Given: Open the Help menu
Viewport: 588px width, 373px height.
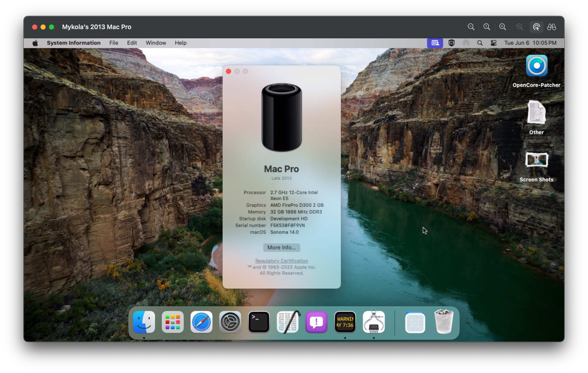Looking at the screenshot, I should 180,43.
